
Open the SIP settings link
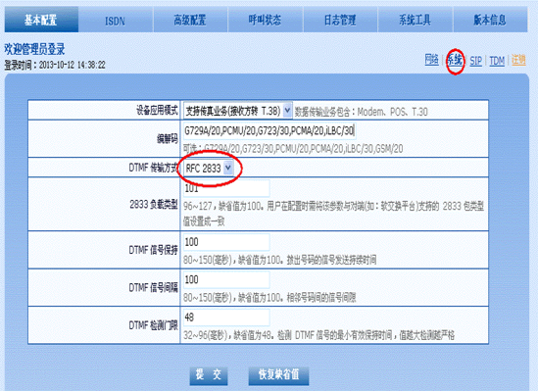(475, 61)
